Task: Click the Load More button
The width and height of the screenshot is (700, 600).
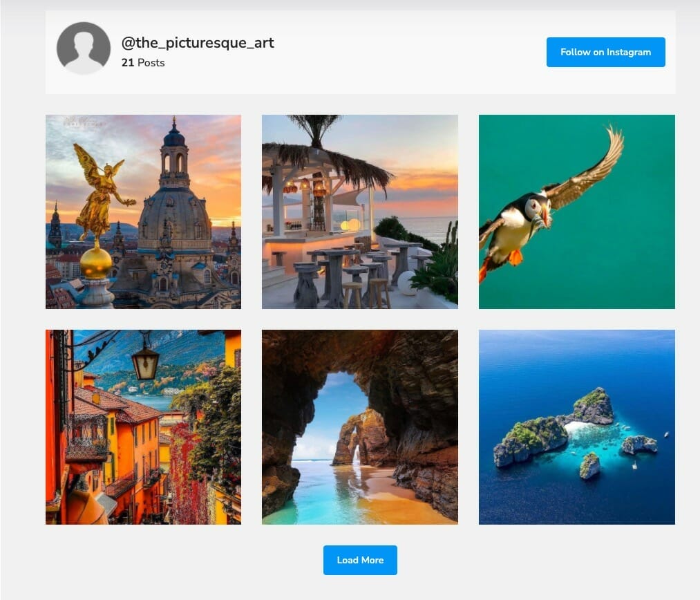Action: (359, 560)
